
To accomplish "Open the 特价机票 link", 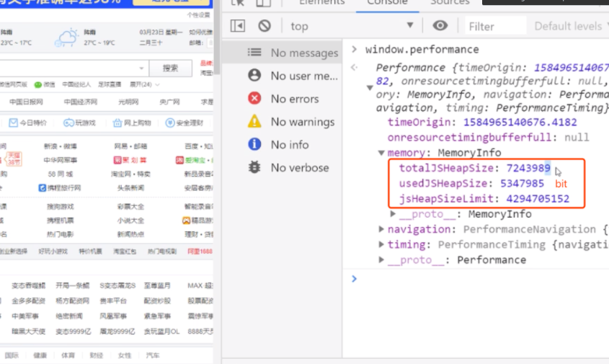I will click(x=91, y=252).
